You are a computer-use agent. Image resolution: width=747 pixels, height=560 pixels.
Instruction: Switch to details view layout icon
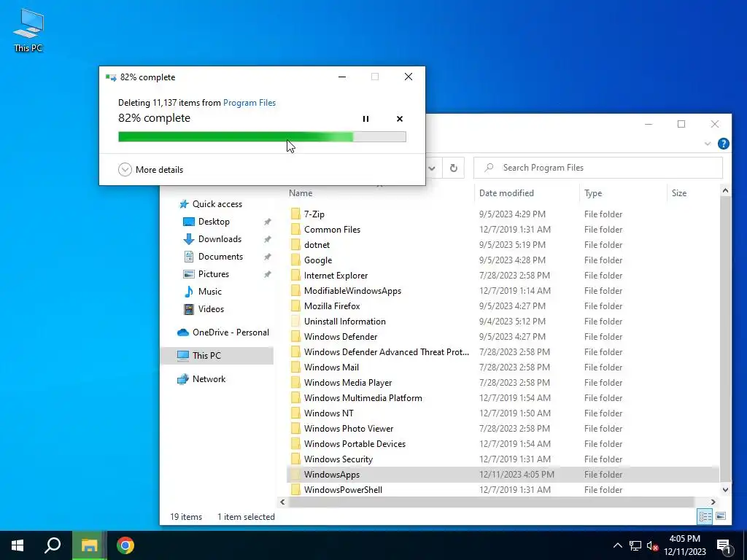(705, 517)
